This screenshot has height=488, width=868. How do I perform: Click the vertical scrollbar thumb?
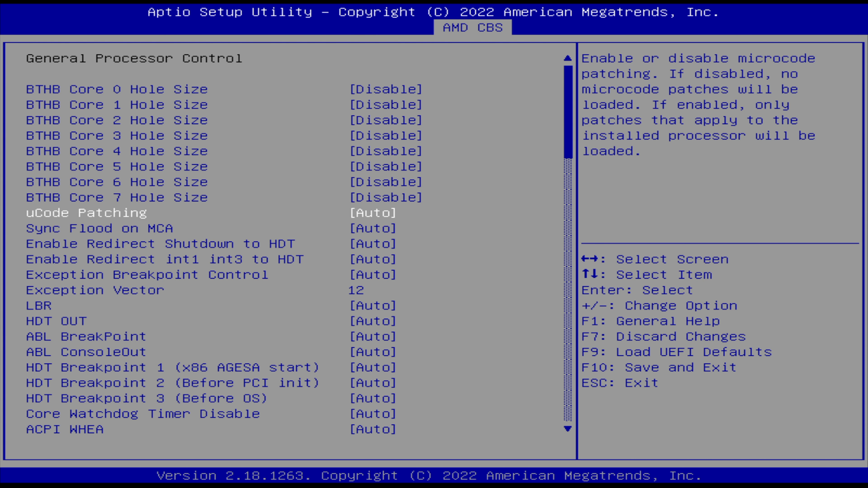568,112
